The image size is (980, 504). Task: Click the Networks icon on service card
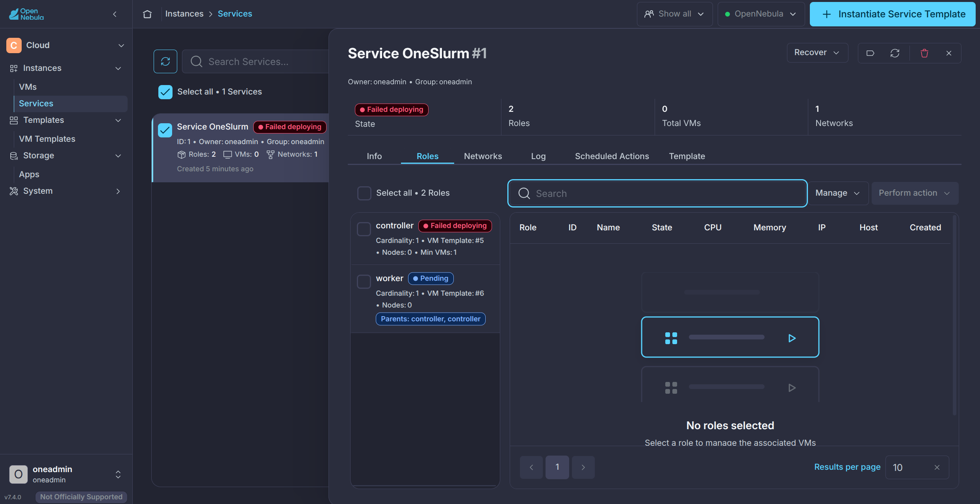tap(271, 154)
